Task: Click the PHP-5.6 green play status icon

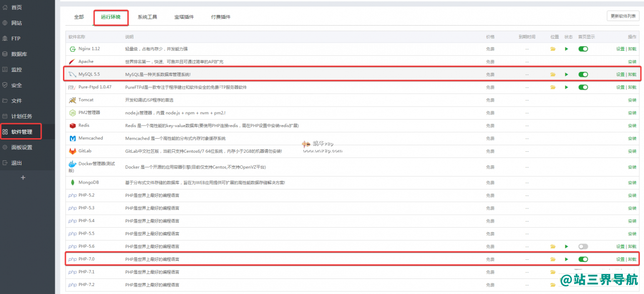Action: (567, 247)
